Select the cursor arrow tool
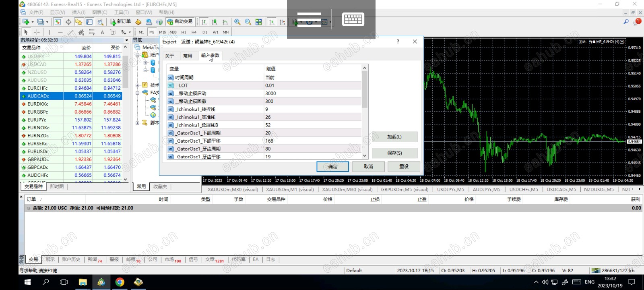 pyautogui.click(x=26, y=32)
